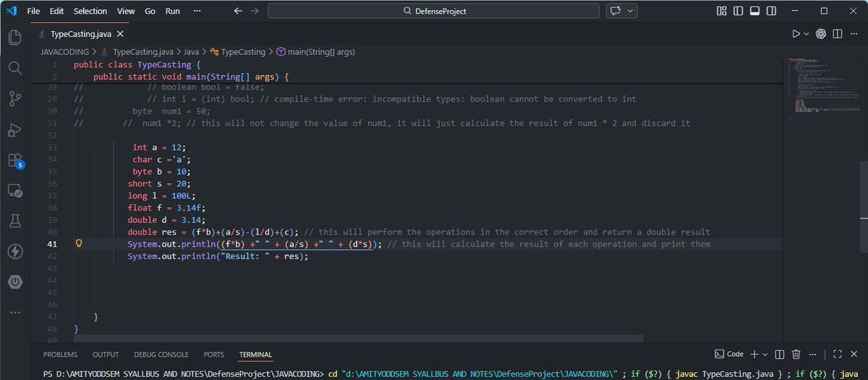The height and width of the screenshot is (380, 868).
Task: Toggle bottom panel visibility
Action: tap(754, 11)
